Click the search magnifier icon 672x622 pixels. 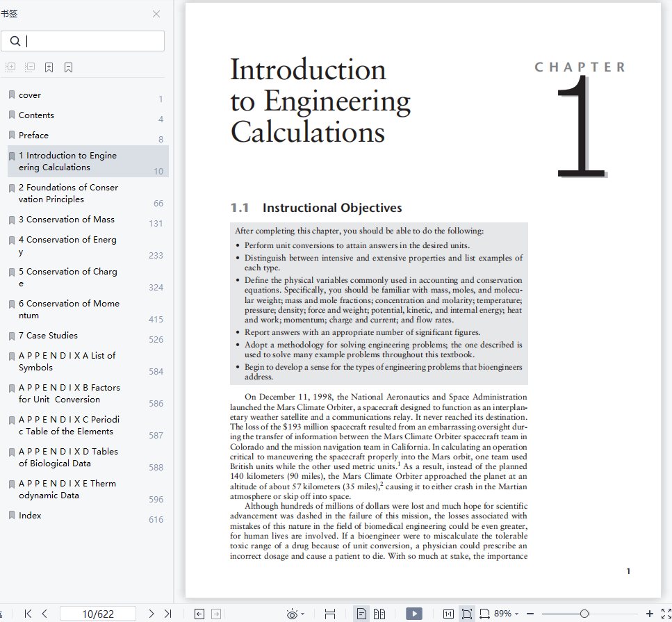point(15,41)
